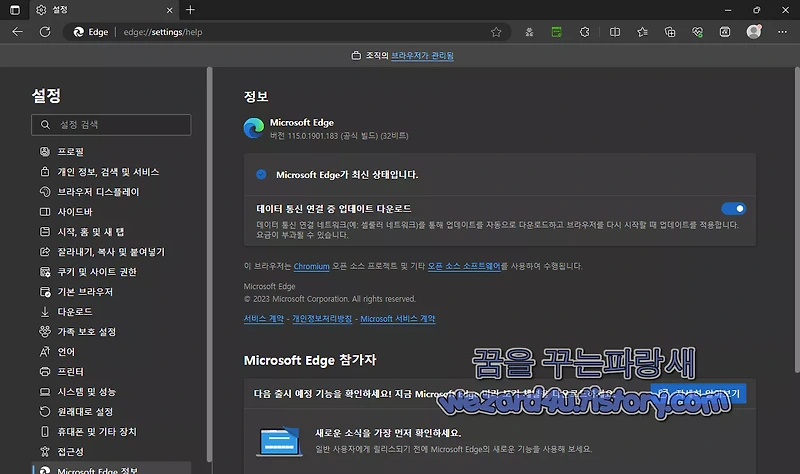Click the main page vertical scrollbar
This screenshot has width=800, height=474.
(x=797, y=219)
